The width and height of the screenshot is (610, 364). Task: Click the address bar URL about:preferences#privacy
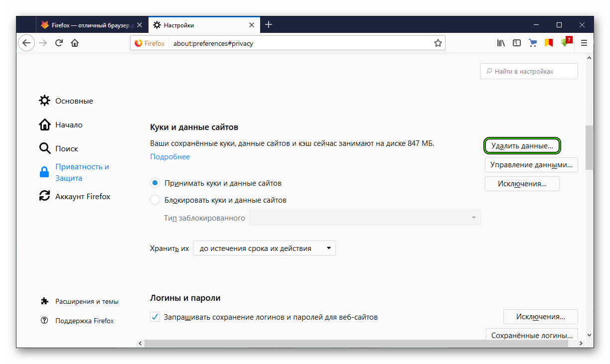click(x=213, y=43)
